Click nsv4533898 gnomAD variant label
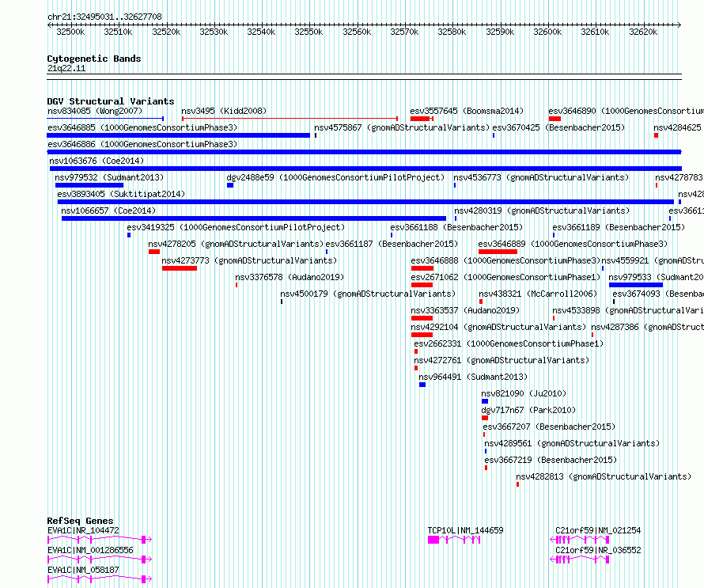The height and width of the screenshot is (588, 704). [x=628, y=310]
